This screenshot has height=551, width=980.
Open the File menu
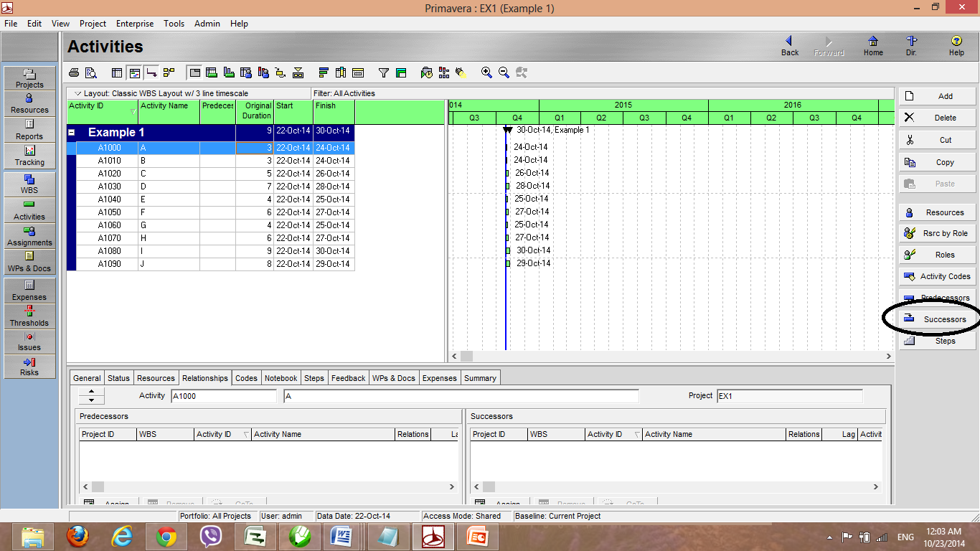[11, 24]
